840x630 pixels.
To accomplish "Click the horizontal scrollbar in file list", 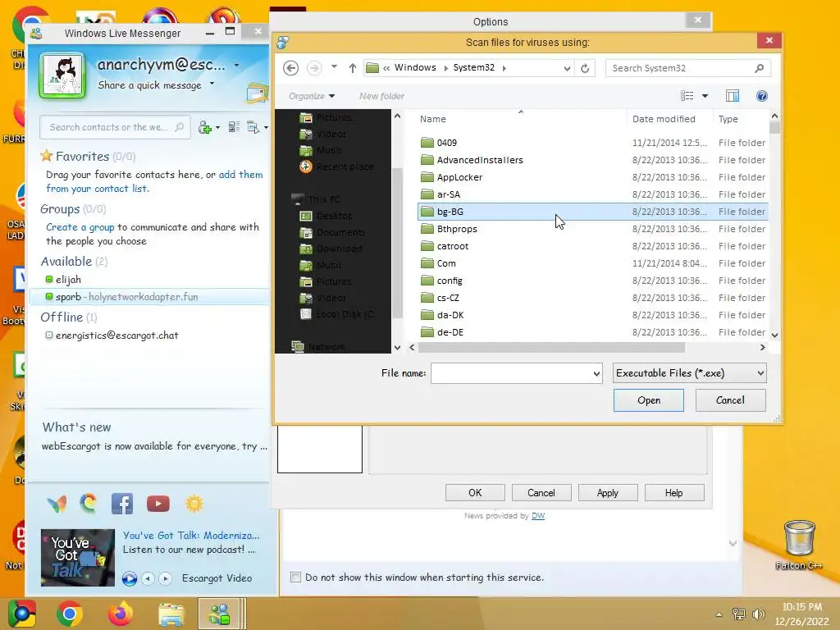I will (x=551, y=347).
